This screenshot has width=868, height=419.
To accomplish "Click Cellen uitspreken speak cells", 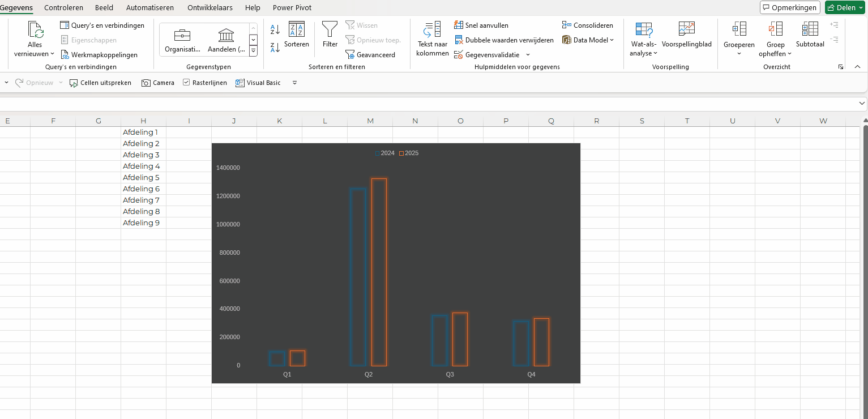I will 100,83.
